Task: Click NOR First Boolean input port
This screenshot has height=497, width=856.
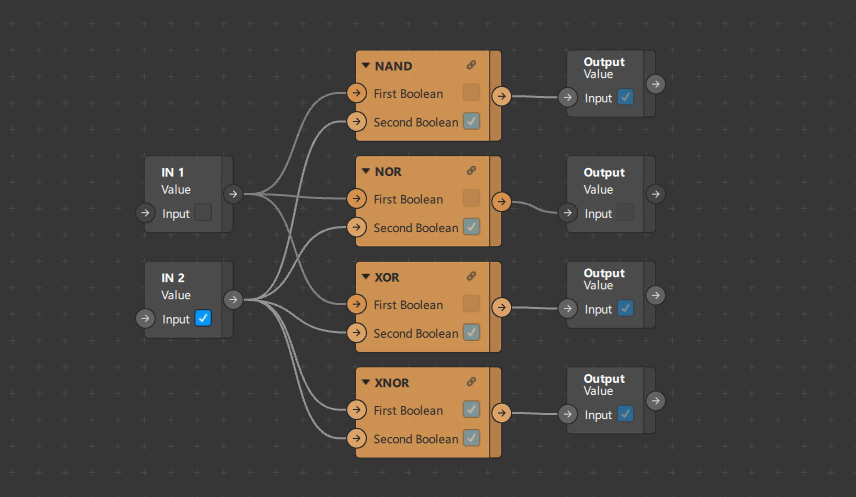Action: [356, 198]
